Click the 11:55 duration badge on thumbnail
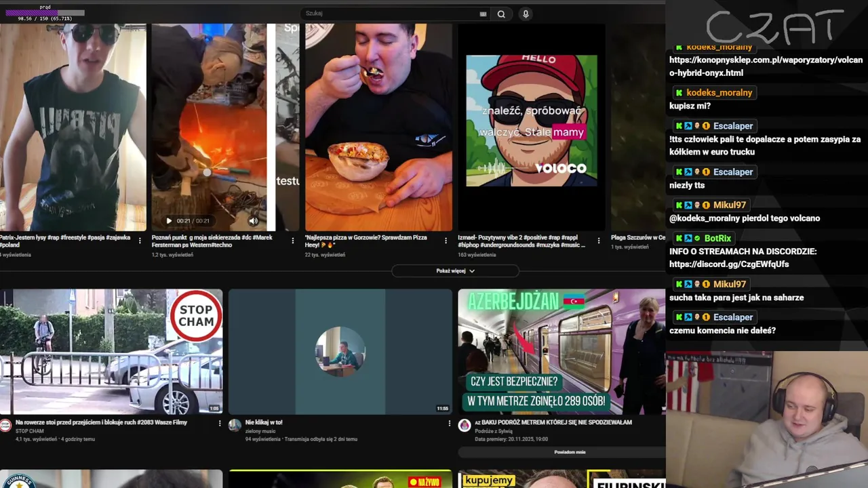868x488 pixels. pyautogui.click(x=442, y=409)
